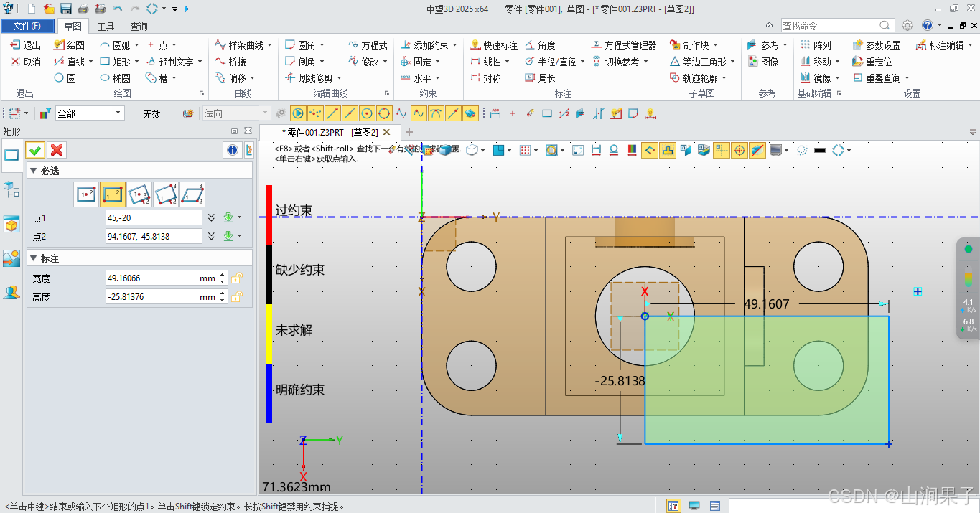
Task: Select the corner-angle rectangle mode
Action: point(166,194)
